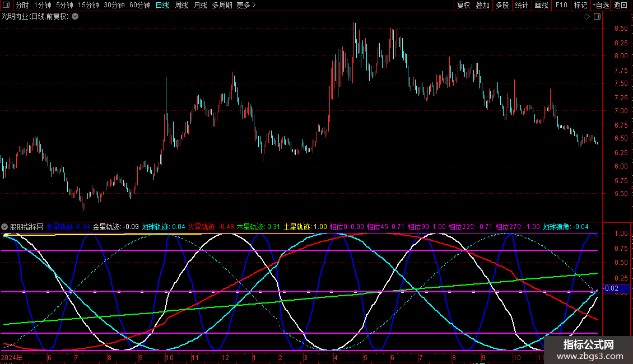This screenshot has height=364, width=633.
Task: Click the diamond marker icon above chart
Action: [x=587, y=17]
